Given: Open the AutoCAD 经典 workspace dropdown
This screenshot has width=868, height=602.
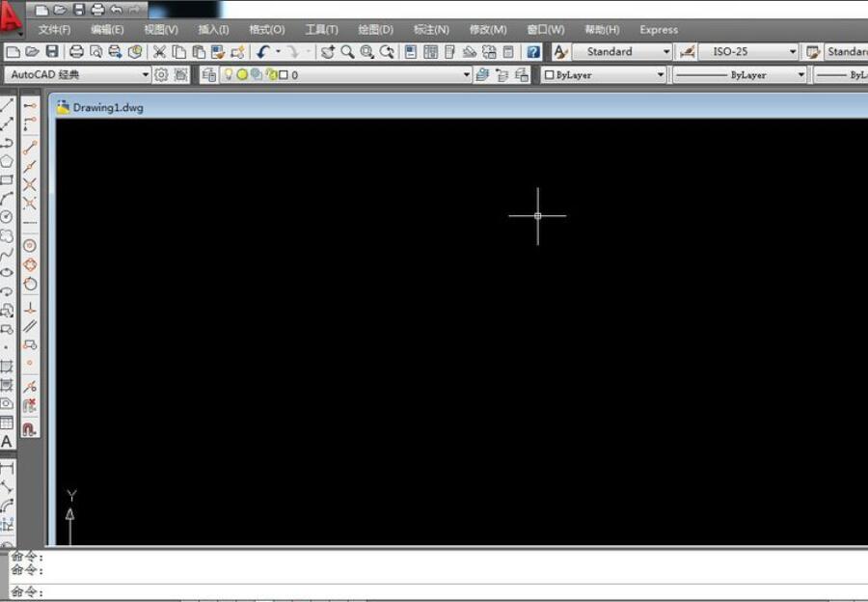Looking at the screenshot, I should click(x=78, y=74).
